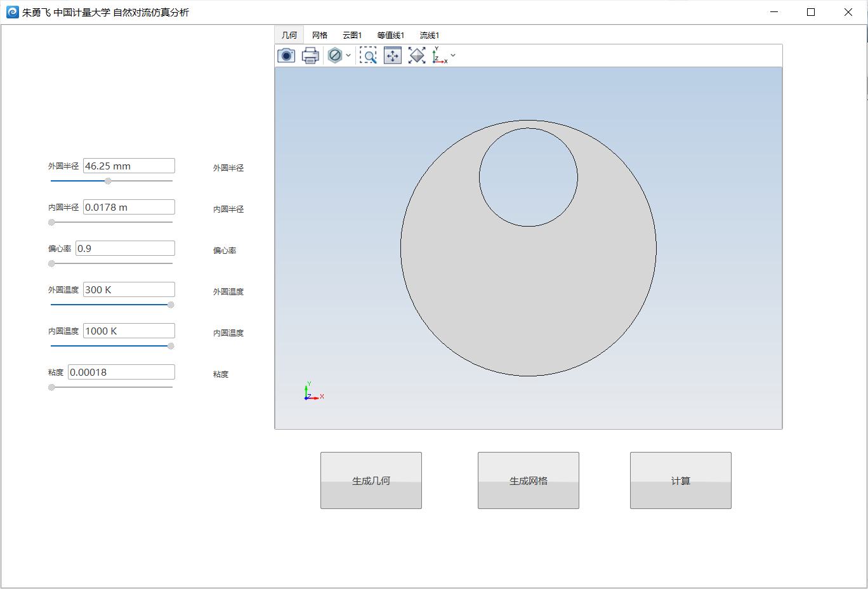The image size is (868, 589).
Task: Open the view orientation dropdown arrow
Action: (453, 56)
